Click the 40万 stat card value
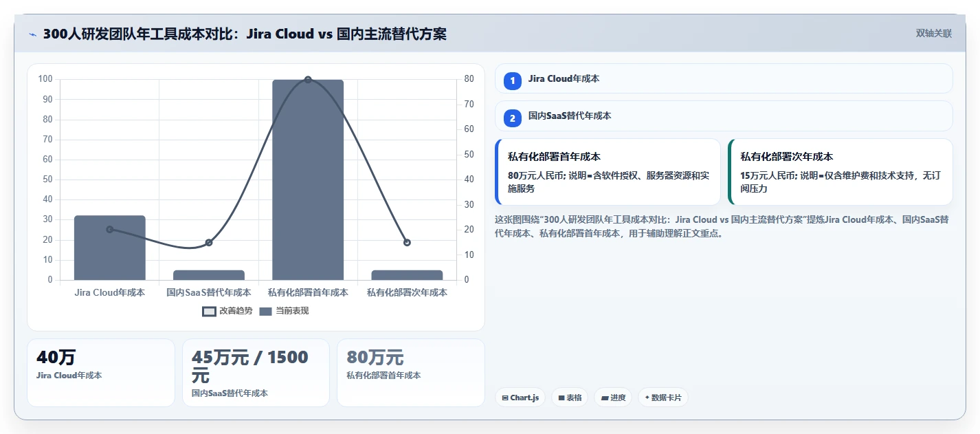This screenshot has width=980, height=434. [56, 358]
